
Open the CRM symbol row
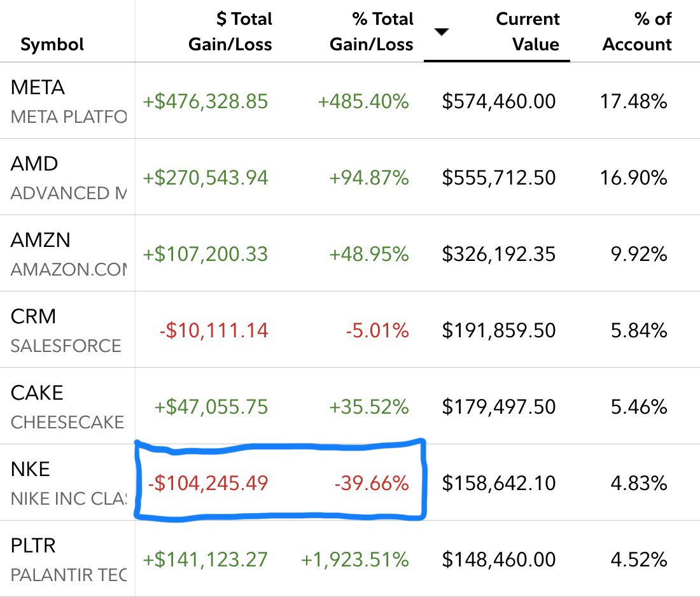(34, 316)
